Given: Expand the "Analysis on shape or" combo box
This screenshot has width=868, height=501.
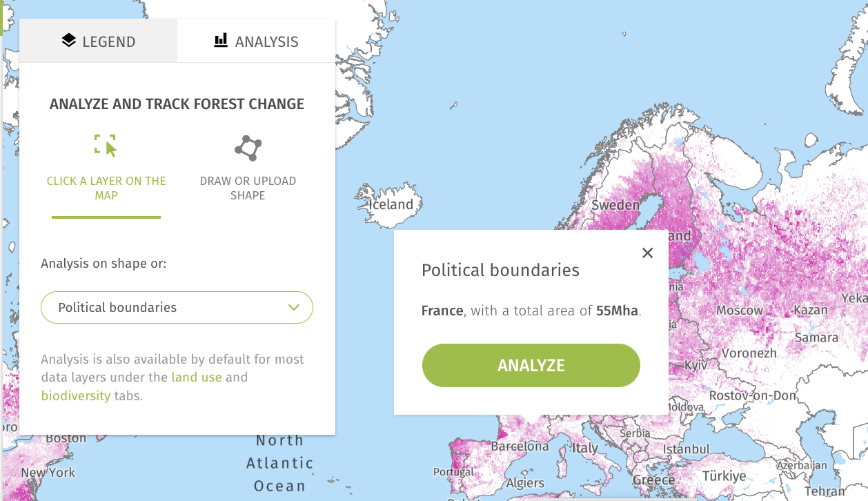Looking at the screenshot, I should pos(177,307).
